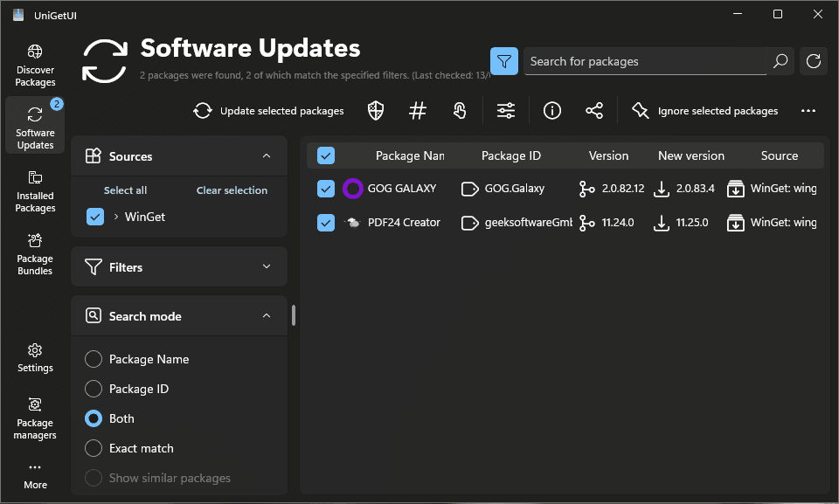Viewport: 839px width, 504px height.
Task: Collapse the Sources panel
Action: point(267,156)
